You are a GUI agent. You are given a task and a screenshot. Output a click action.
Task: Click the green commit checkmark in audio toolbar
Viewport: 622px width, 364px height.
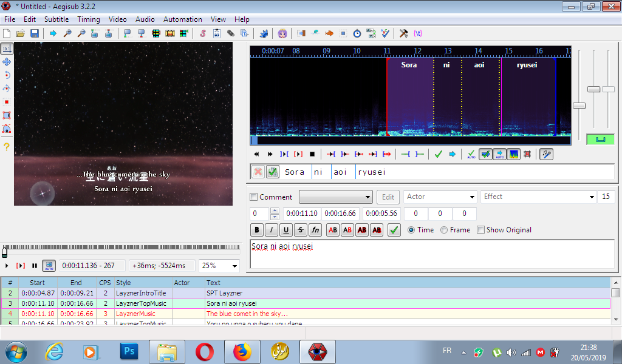click(x=438, y=154)
